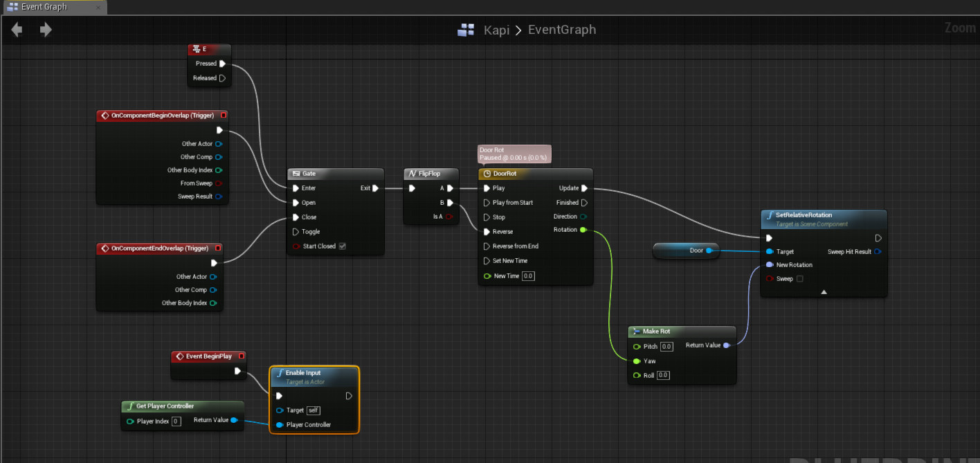The width and height of the screenshot is (980, 463).
Task: Click the Sweep Result pin on OnComponentBeginOverlap
Action: coord(219,197)
